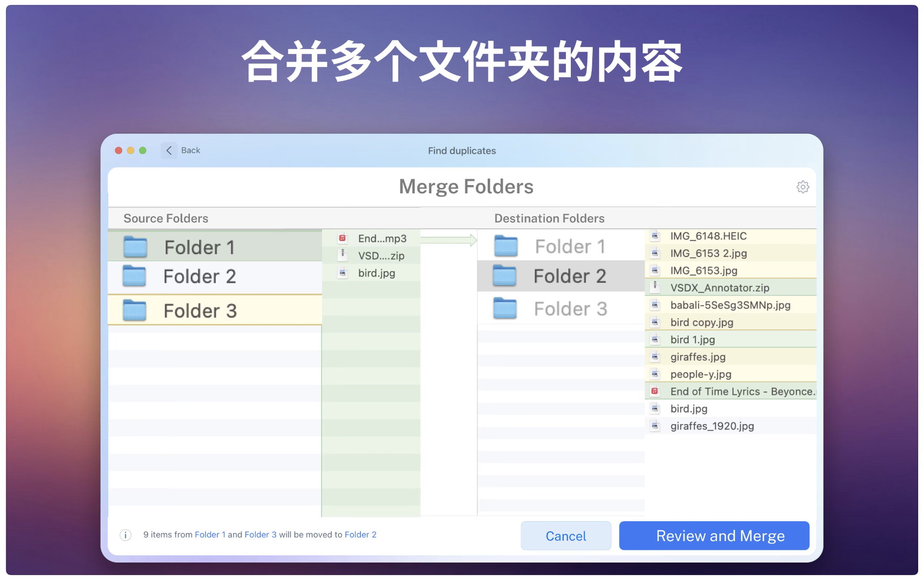Click the back chevron at top left

tap(169, 151)
